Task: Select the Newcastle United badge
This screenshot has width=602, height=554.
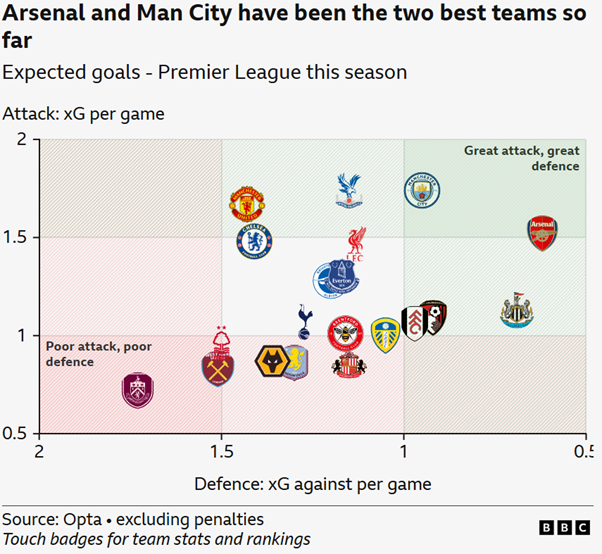Action: (x=516, y=311)
